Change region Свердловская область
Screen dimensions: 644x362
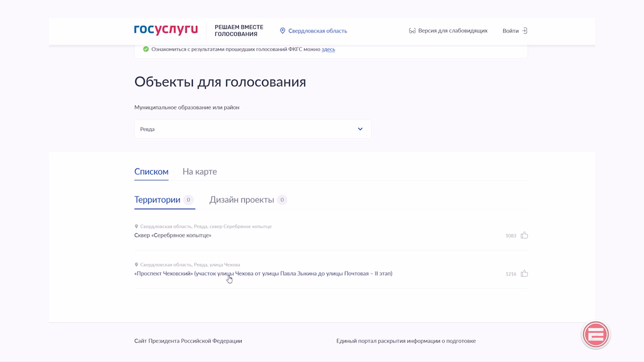317,31
